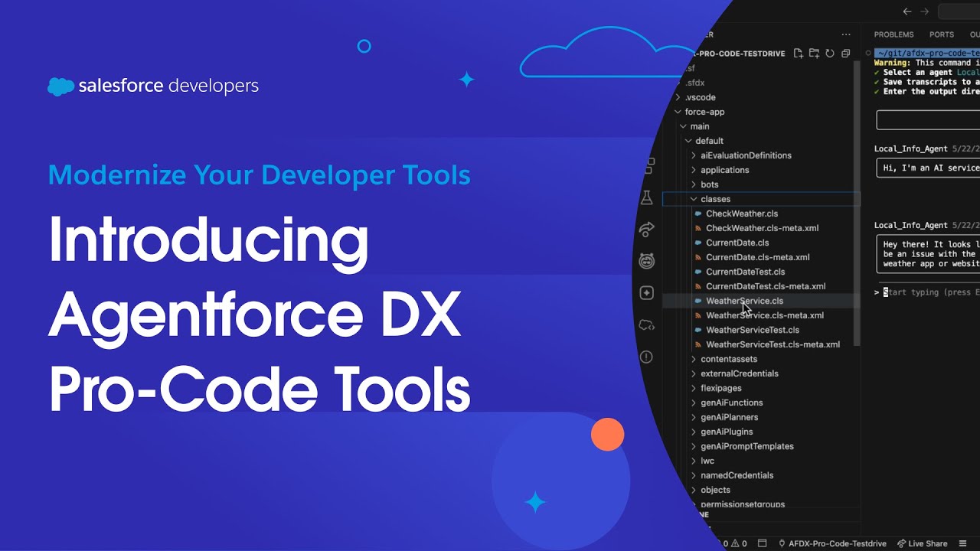Open WeatherServiceTest.cls file

click(752, 330)
